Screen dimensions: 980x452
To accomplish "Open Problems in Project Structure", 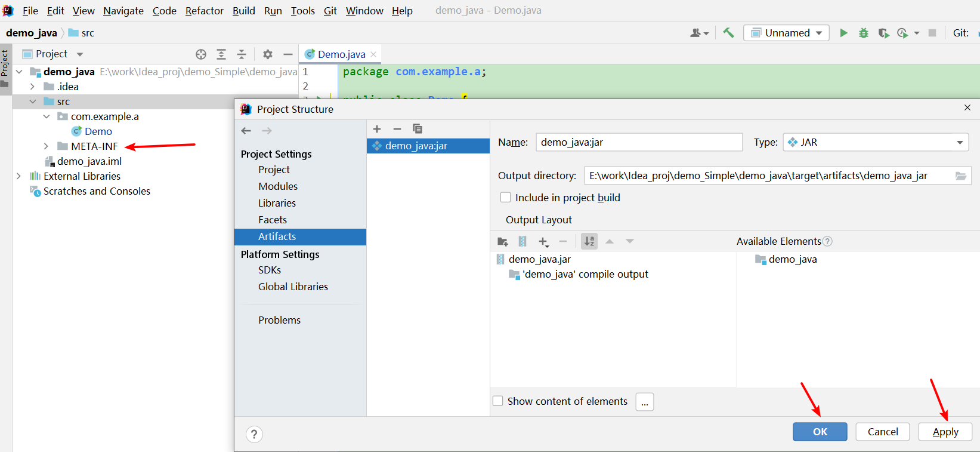I will (279, 320).
